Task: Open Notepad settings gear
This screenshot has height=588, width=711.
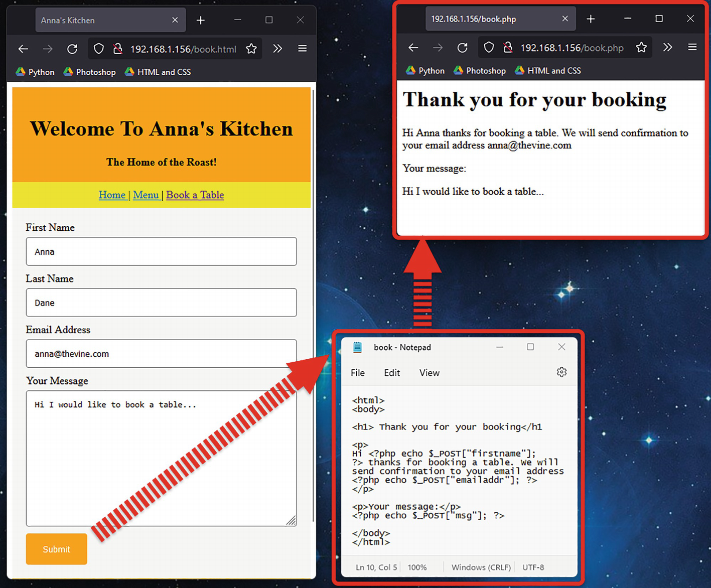Action: click(561, 372)
